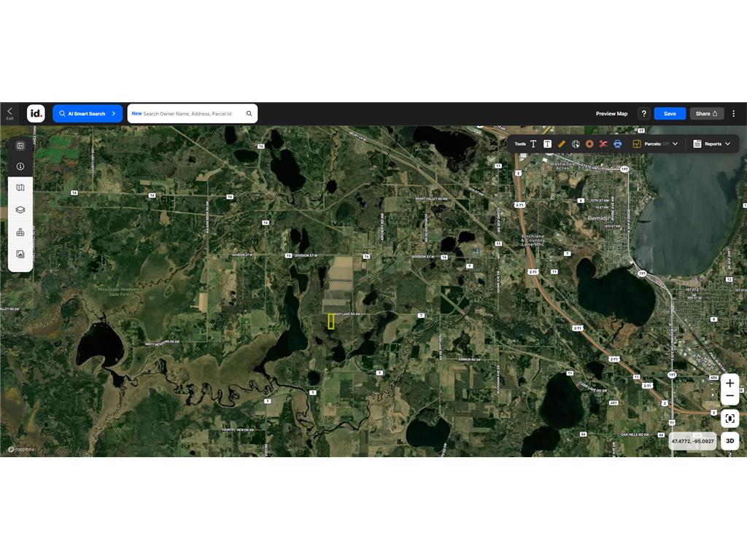Screen dimensions: 747x560
Task: Open the basemap folded-map icon
Action: (x=20, y=187)
